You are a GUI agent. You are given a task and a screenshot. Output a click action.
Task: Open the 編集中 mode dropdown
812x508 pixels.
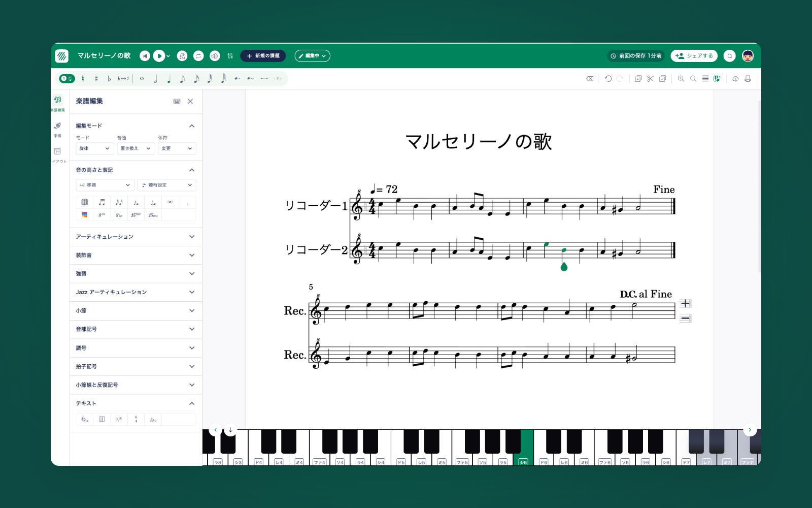coord(312,56)
